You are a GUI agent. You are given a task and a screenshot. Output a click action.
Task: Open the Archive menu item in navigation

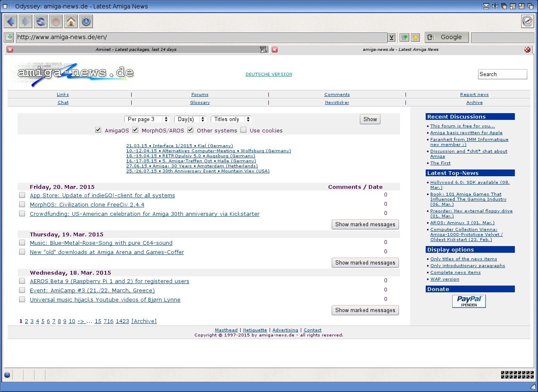[474, 103]
